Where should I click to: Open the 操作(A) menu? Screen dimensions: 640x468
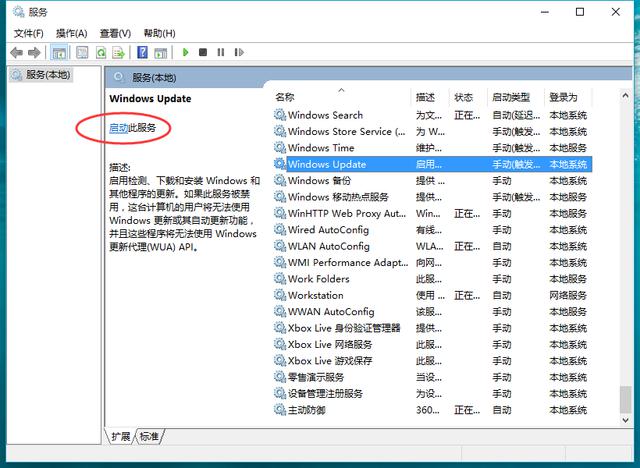click(x=71, y=33)
